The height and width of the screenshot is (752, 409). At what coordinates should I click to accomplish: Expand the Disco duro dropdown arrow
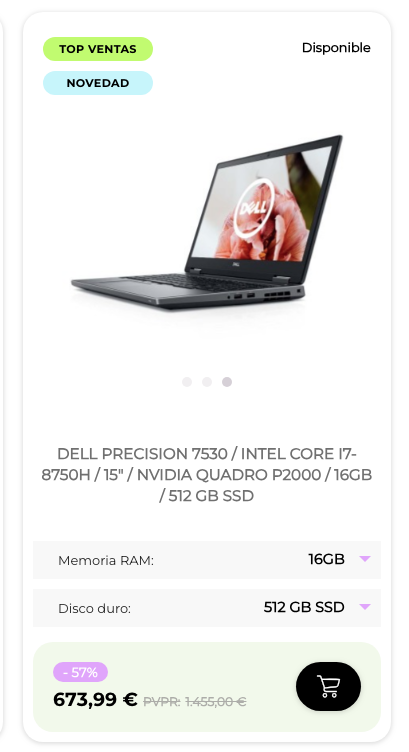pos(365,607)
